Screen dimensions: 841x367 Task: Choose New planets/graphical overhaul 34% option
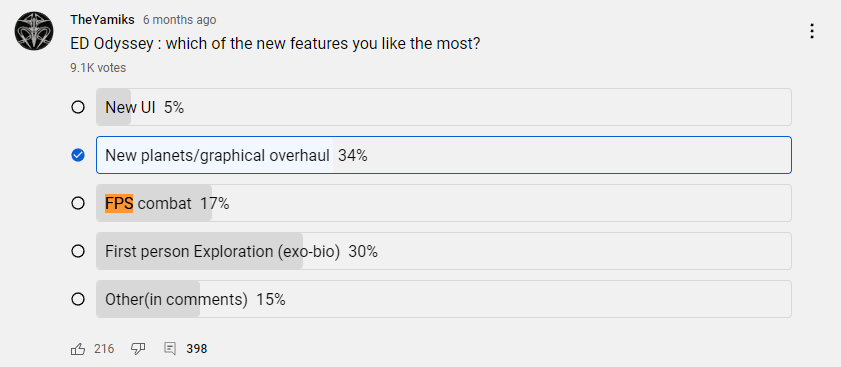444,155
